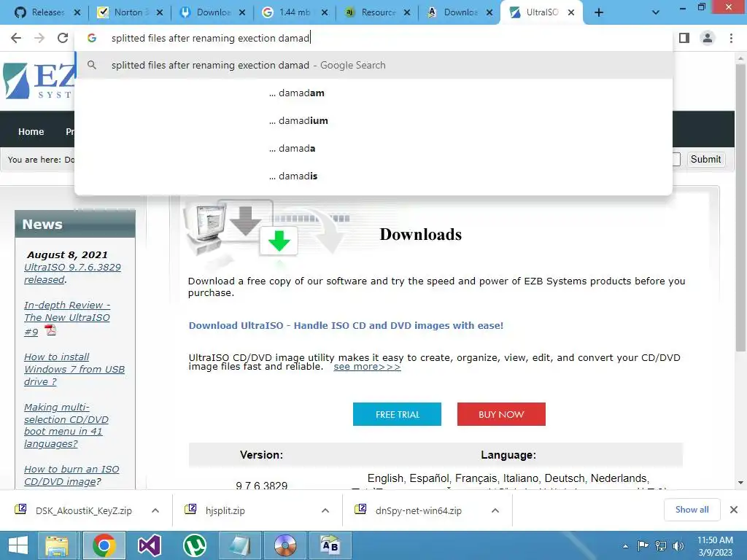
Task: Go back to previous page
Action: coord(16,38)
